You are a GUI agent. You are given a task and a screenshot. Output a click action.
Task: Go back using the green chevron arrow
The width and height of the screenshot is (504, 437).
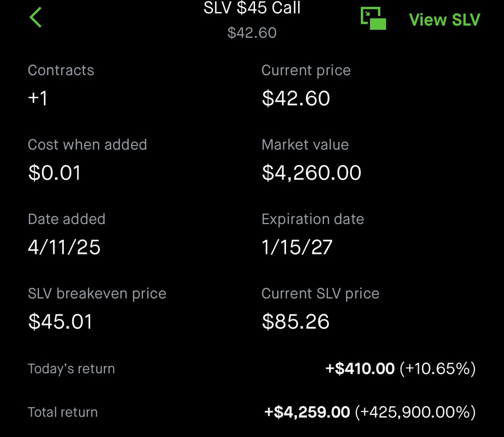tap(36, 18)
